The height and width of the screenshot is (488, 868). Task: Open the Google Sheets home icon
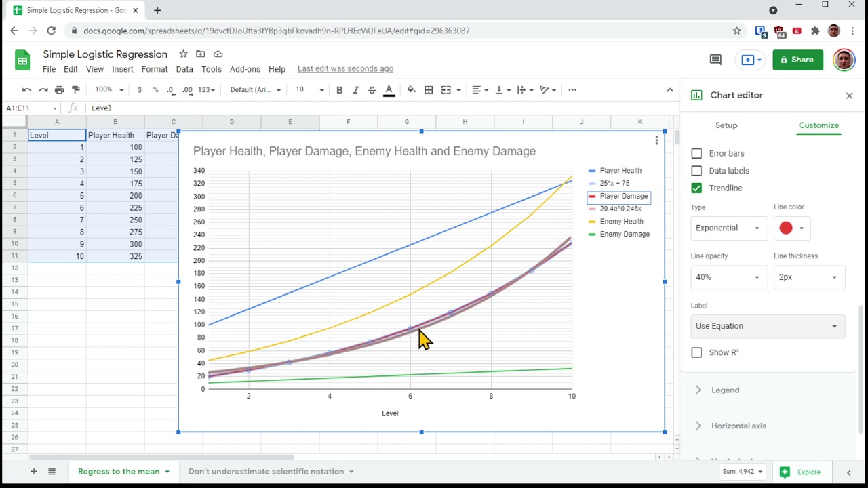22,60
